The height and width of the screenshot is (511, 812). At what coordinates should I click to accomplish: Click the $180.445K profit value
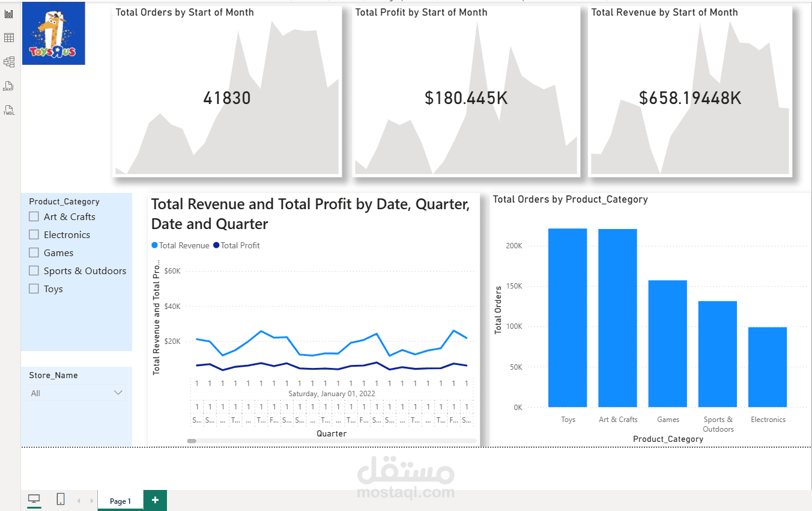[x=466, y=98]
